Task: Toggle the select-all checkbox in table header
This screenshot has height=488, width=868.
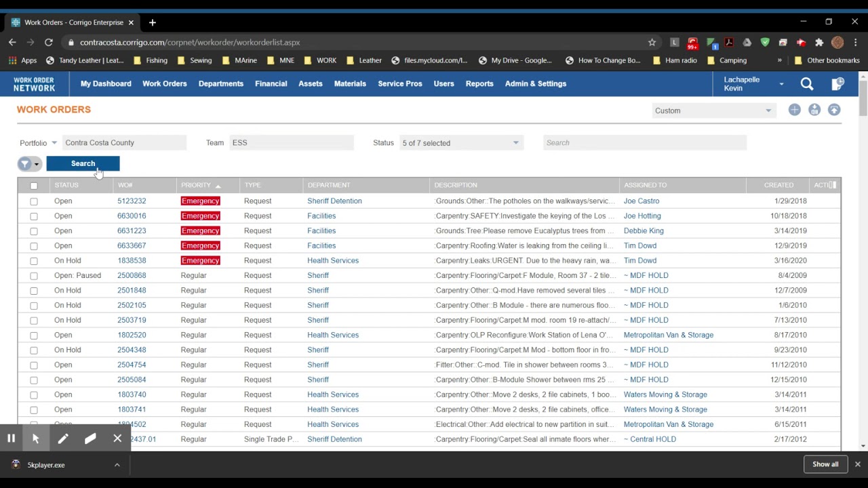Action: coord(34,186)
